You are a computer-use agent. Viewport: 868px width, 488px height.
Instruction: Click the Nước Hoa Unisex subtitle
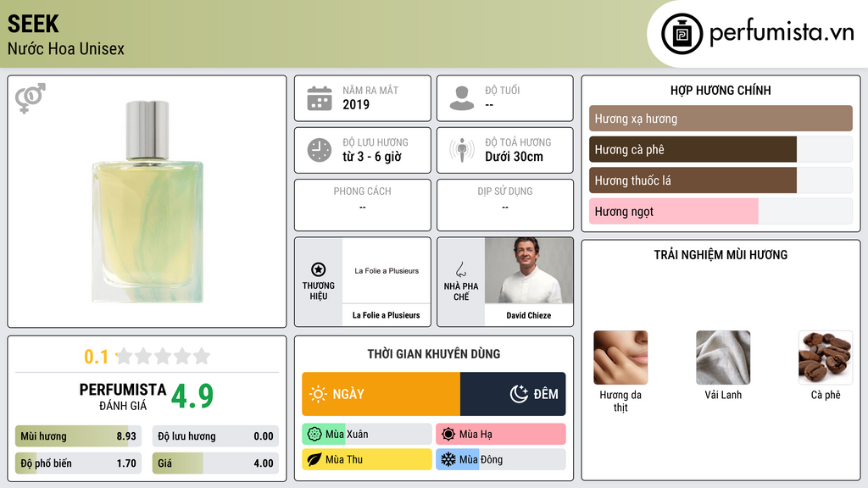tap(66, 48)
